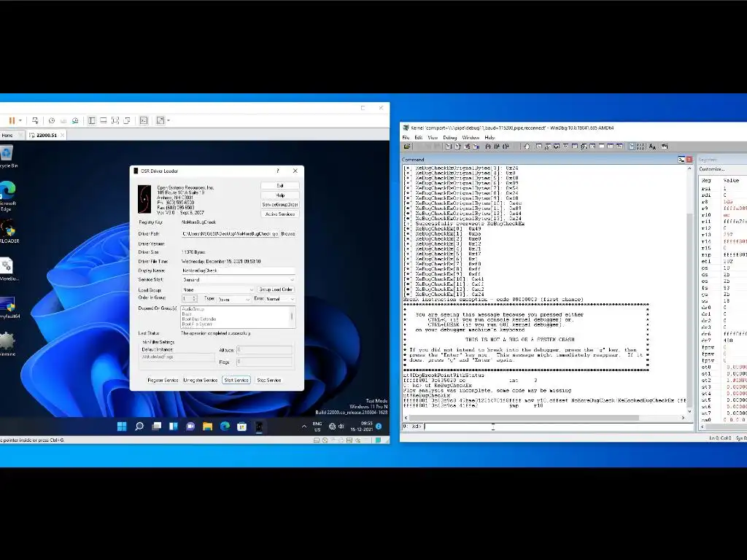Open the snapshot manager icon in VMware
Viewport: 747px width, 560px height.
coord(75,120)
